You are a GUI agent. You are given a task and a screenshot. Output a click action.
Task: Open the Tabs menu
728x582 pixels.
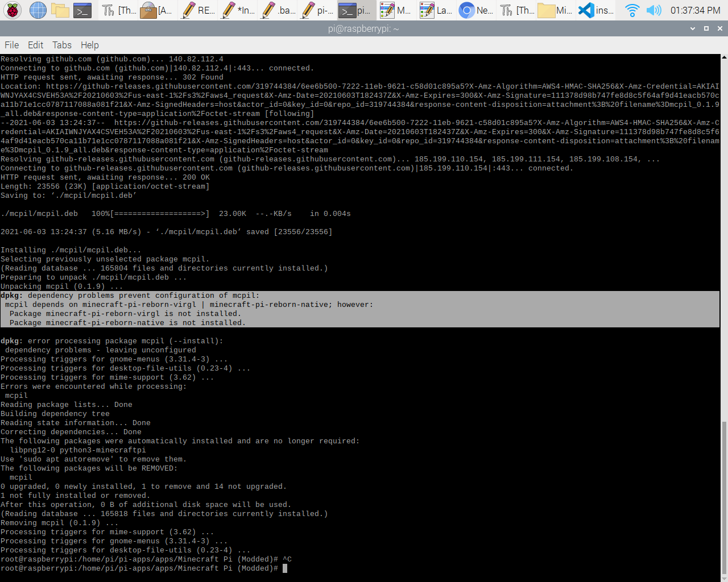(x=62, y=45)
